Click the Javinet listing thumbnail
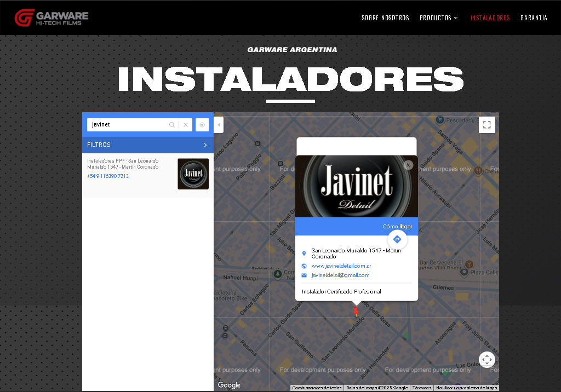Viewport: 561px width, 392px height. tap(193, 174)
